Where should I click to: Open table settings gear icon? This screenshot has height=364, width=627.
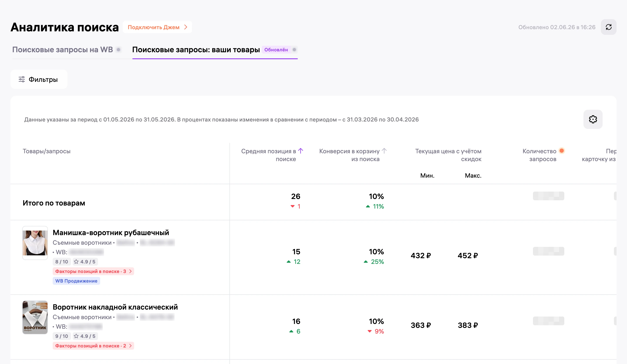(593, 120)
